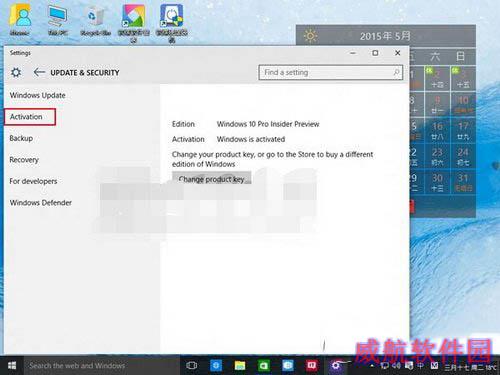This screenshot has height=375, width=500.
Task: Click the M input indicator in tray
Action: 434,366
